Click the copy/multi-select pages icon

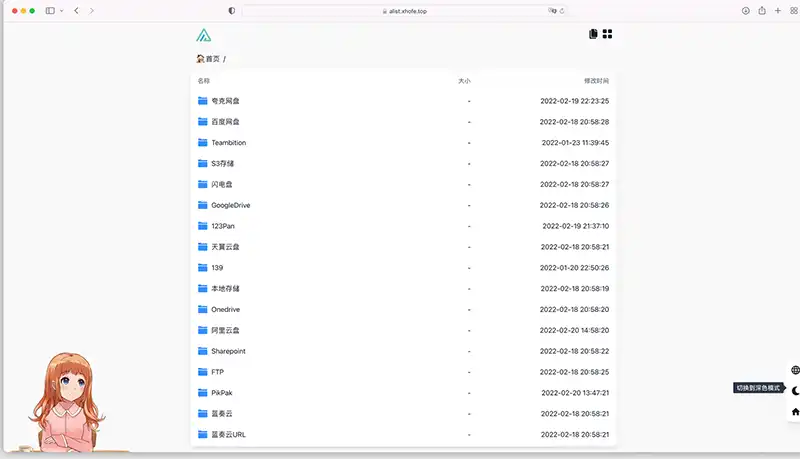click(593, 34)
